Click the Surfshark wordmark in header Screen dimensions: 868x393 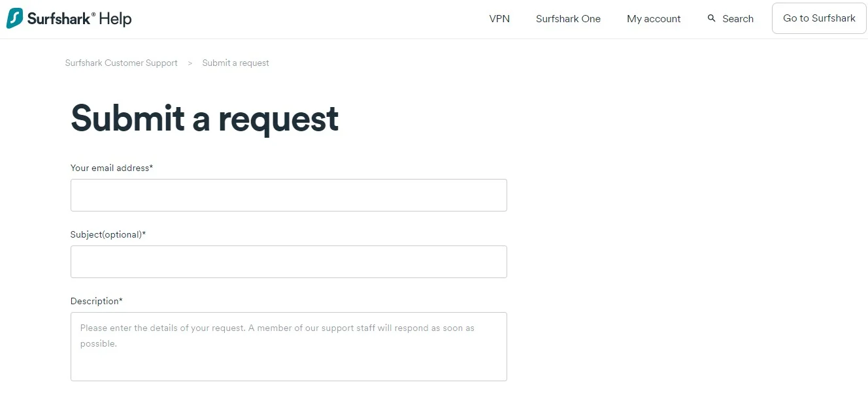click(x=61, y=18)
